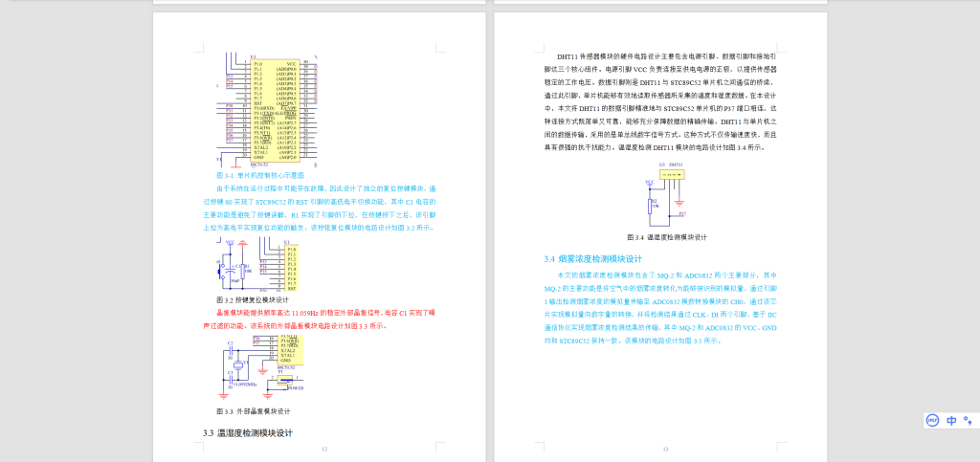Click the 'U3 DHT11' component label
This screenshot has width=980, height=462.
(x=672, y=165)
